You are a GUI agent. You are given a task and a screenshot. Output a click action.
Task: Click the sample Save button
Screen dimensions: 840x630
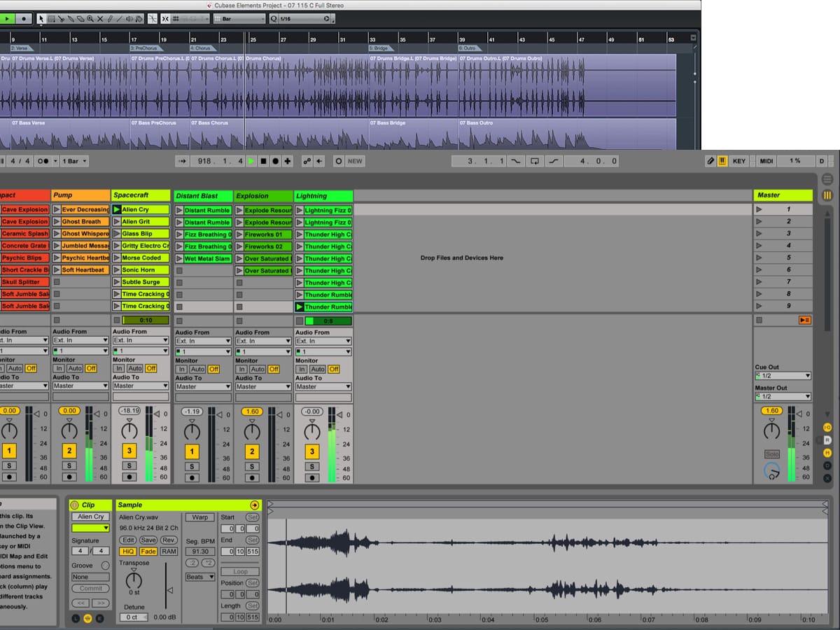point(148,540)
